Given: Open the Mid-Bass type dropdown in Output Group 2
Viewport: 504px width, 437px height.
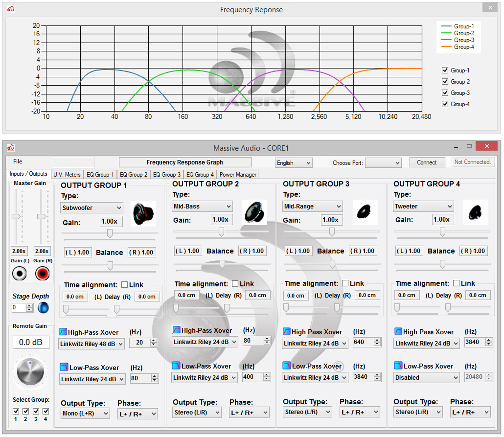Looking at the screenshot, I should [202, 206].
